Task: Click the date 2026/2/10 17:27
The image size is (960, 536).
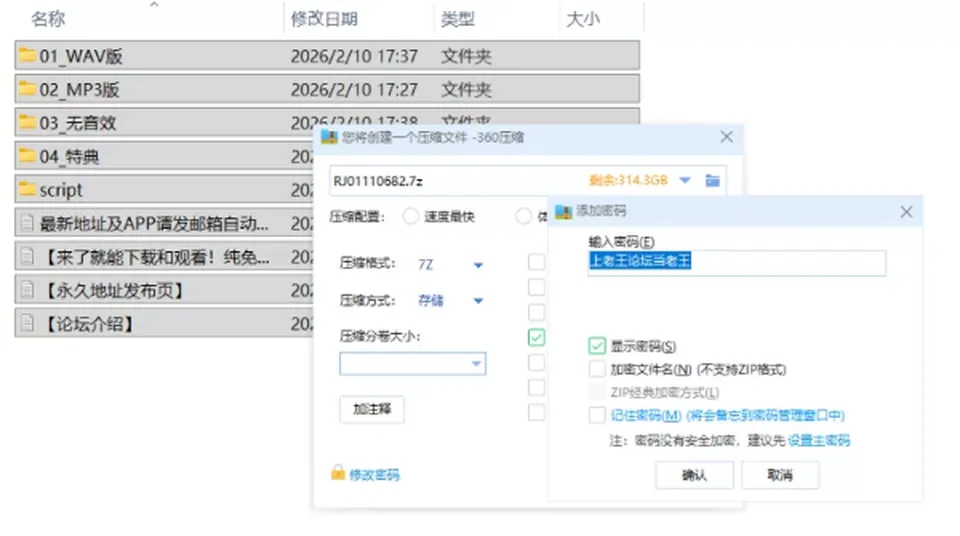Action: coord(354,90)
